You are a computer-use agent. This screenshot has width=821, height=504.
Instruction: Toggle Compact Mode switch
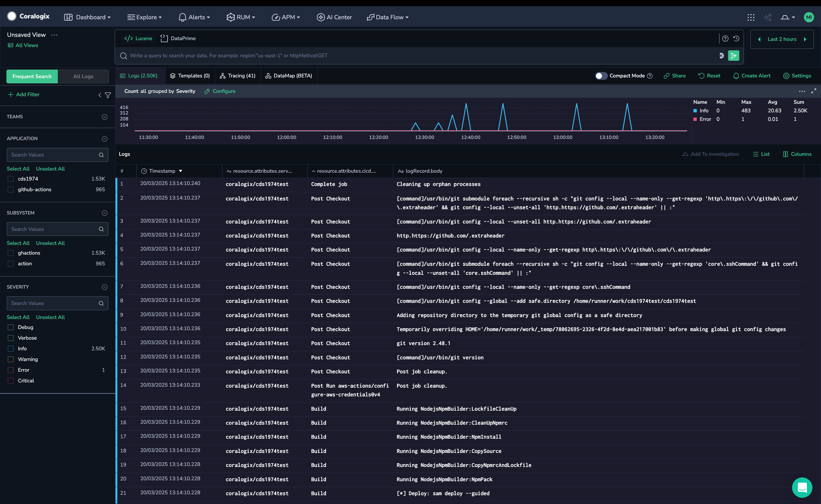(x=601, y=76)
